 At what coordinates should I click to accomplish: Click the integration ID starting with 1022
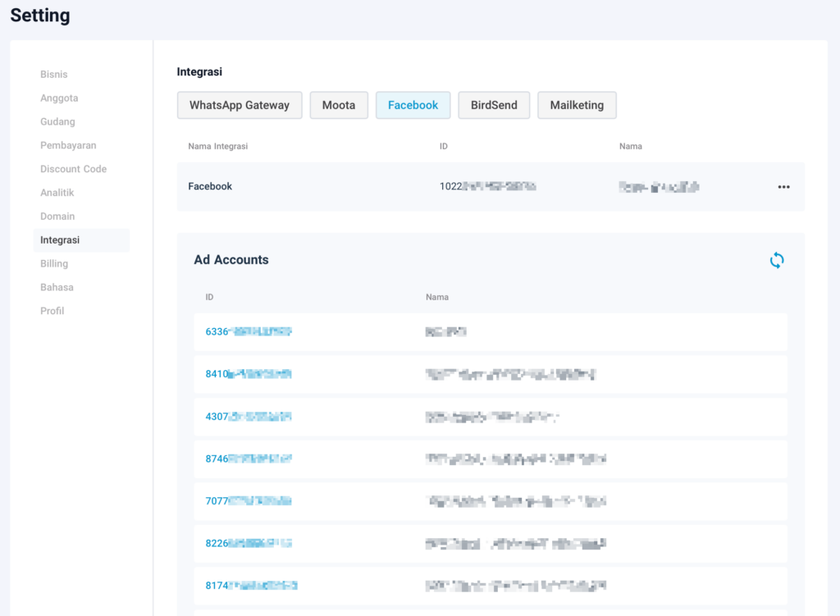pos(487,186)
